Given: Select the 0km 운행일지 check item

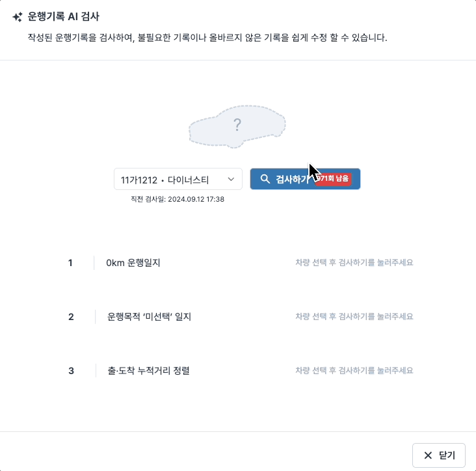Looking at the screenshot, I should (x=133, y=263).
